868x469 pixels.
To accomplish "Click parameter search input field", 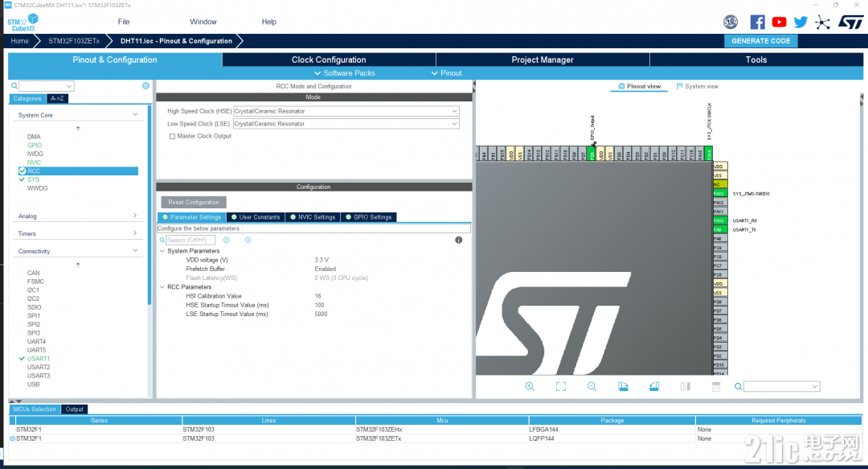I will click(190, 240).
